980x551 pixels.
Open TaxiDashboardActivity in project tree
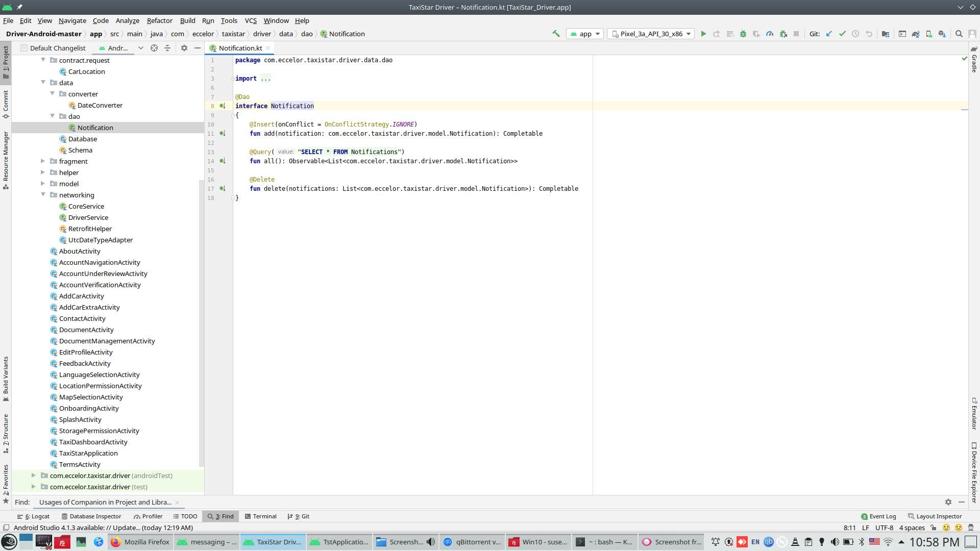93,442
